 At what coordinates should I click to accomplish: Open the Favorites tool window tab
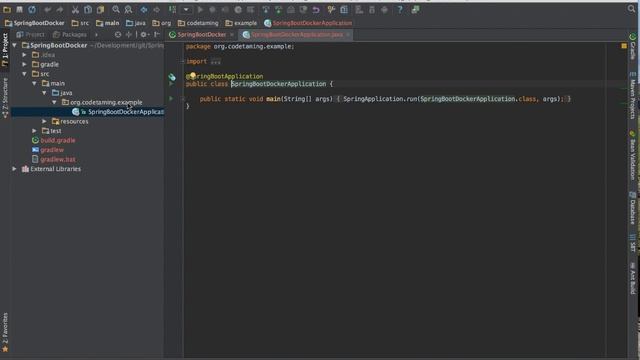click(x=5, y=332)
